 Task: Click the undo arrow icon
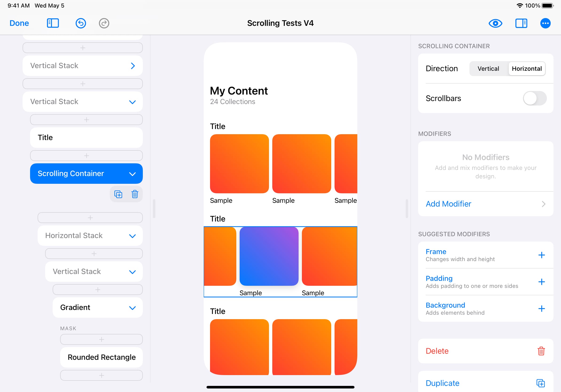pyautogui.click(x=81, y=23)
